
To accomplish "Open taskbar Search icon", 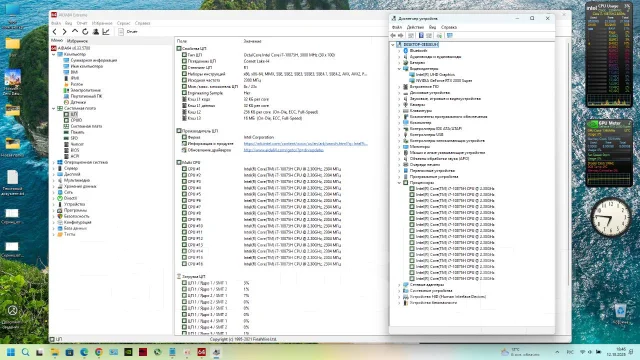I will pyautogui.click(x=25, y=352).
